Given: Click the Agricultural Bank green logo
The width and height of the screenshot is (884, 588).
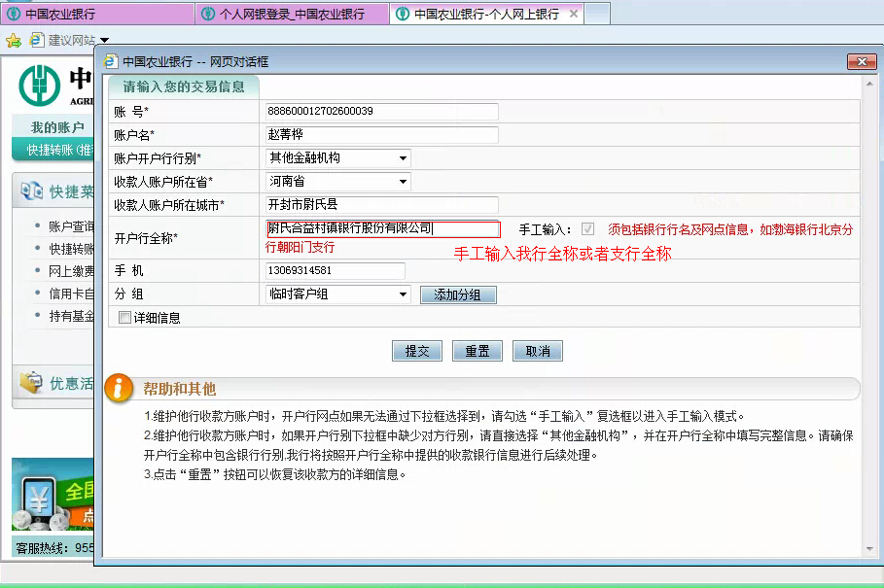Looking at the screenshot, I should tap(40, 86).
